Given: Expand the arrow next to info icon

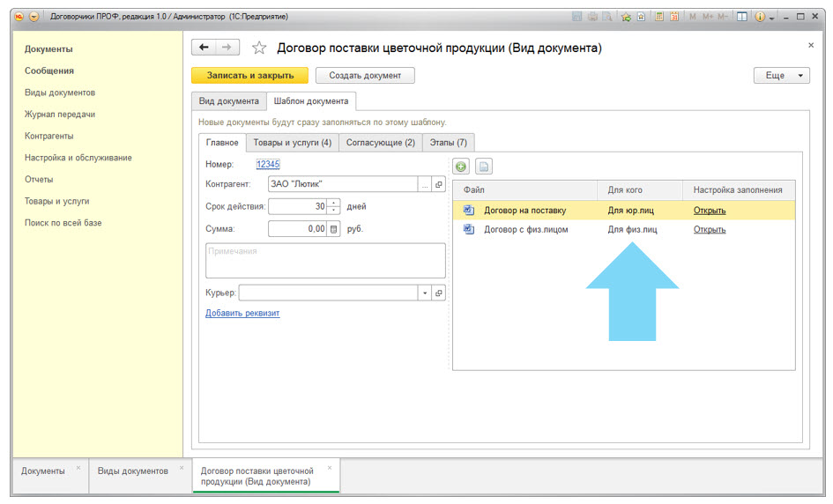Looking at the screenshot, I should pyautogui.click(x=771, y=18).
